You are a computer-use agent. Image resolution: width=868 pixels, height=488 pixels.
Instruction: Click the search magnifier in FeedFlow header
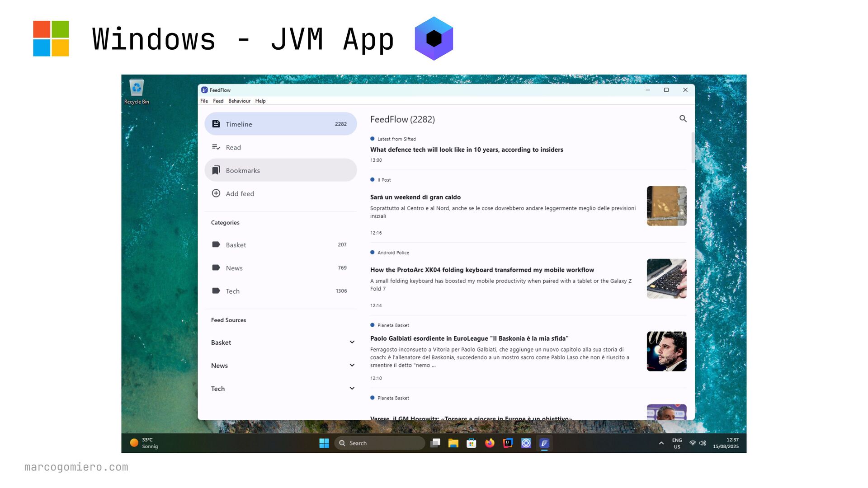click(683, 119)
